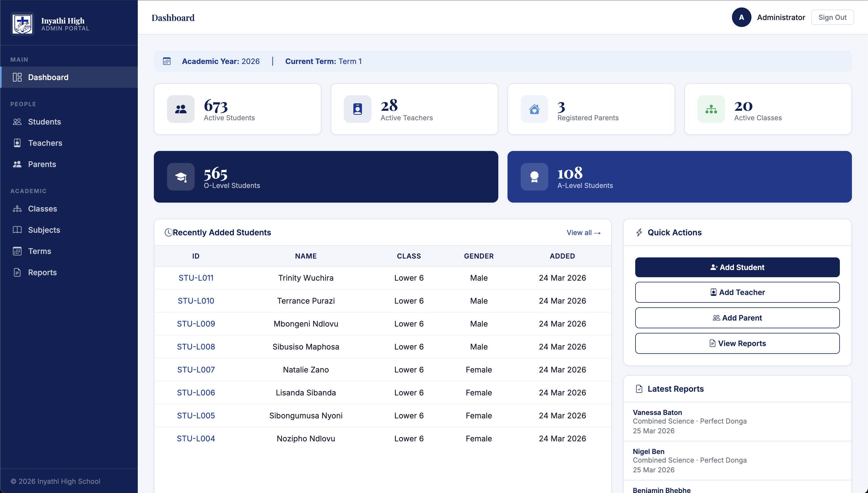The width and height of the screenshot is (868, 493).
Task: Click the Active Classes hierarchy icon
Action: (x=711, y=109)
